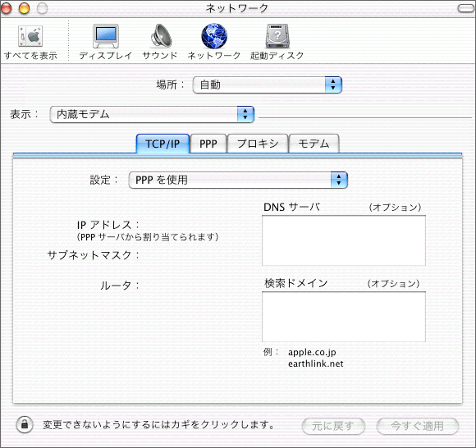476x448 pixels.
Task: Click the toolbar toggle pill in title bar
Action: click(x=465, y=8)
